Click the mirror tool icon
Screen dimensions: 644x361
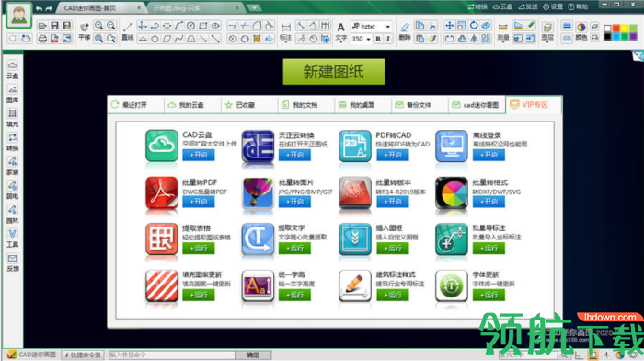point(474,39)
